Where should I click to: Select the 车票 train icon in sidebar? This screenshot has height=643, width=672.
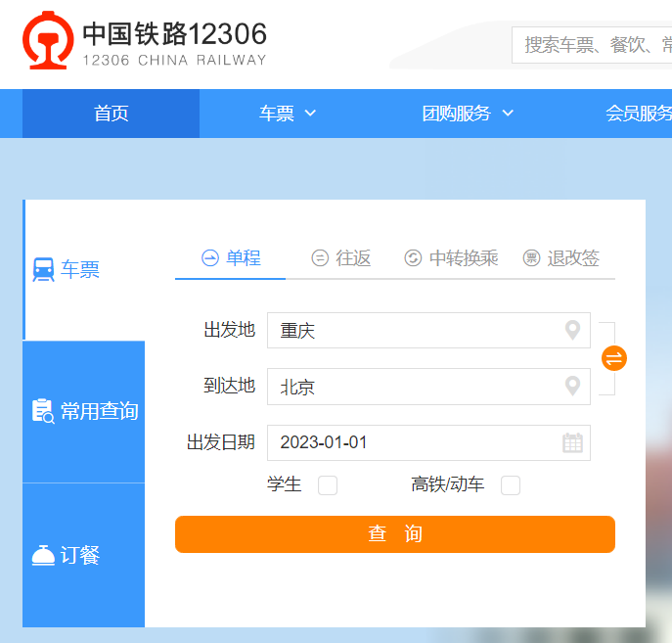(x=44, y=270)
